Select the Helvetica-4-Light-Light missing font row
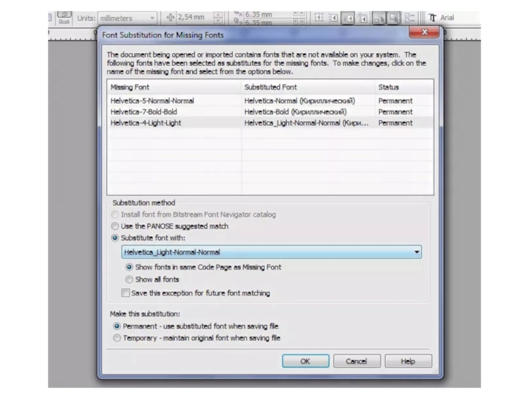 (x=270, y=123)
